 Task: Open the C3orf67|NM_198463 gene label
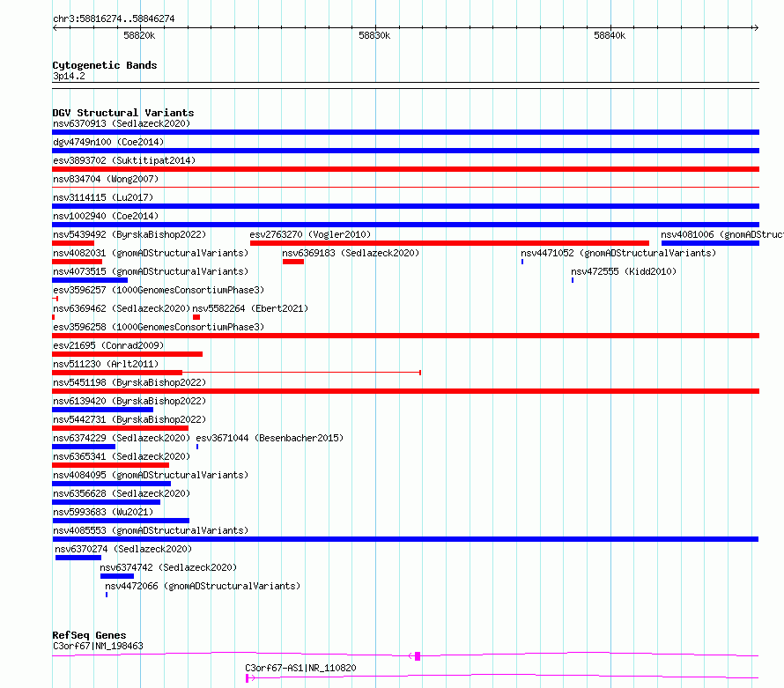(x=98, y=646)
